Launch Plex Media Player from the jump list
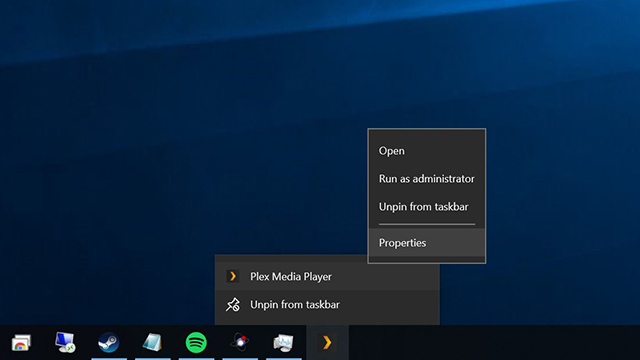Screen dimensions: 640x360 click(x=327, y=276)
